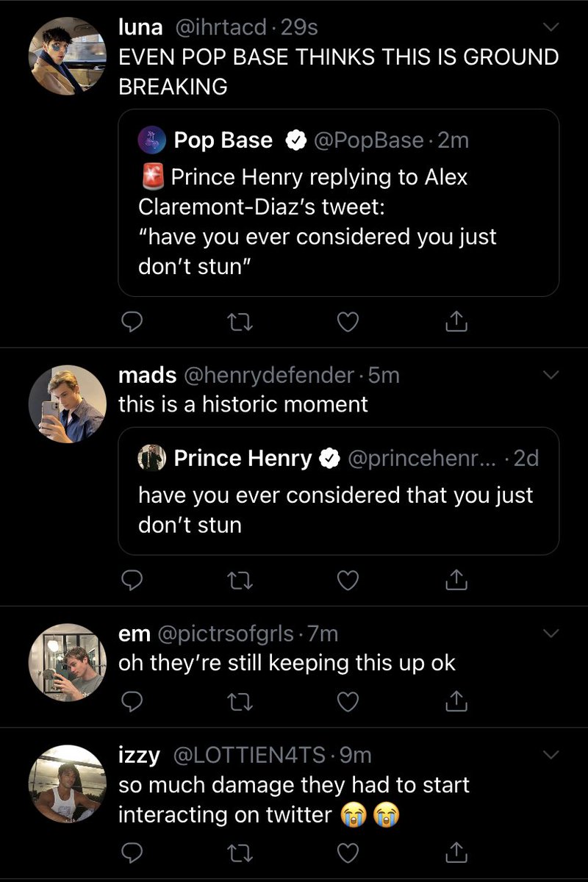Image resolution: width=588 pixels, height=882 pixels.
Task: Open the quoted Prince Henry tweet
Action: 339,491
